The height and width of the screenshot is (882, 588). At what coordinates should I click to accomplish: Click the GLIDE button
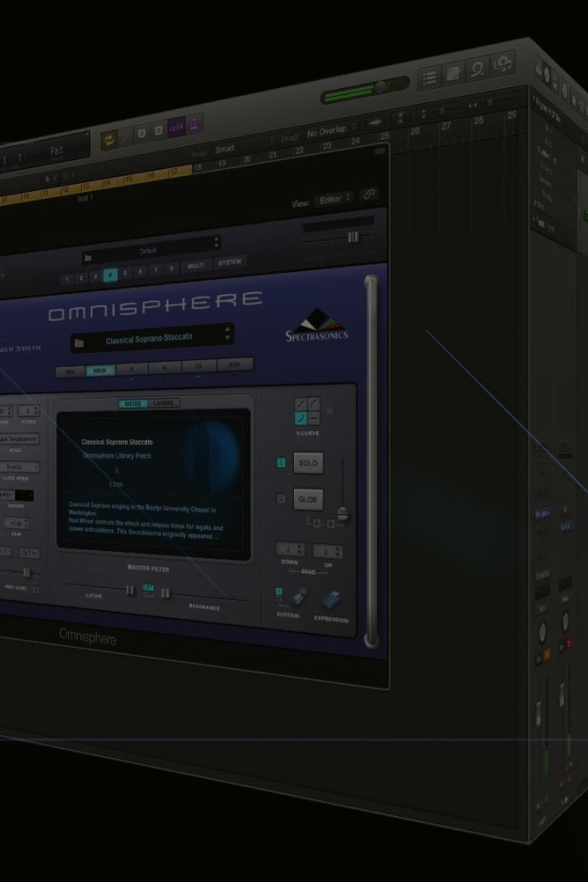click(x=309, y=500)
